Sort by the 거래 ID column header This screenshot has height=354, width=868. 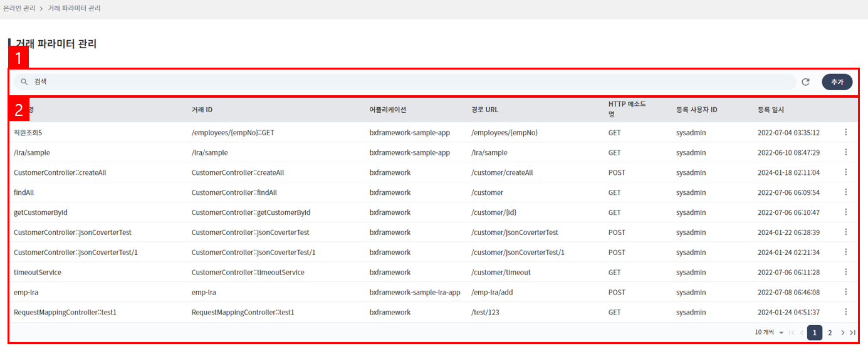(202, 110)
